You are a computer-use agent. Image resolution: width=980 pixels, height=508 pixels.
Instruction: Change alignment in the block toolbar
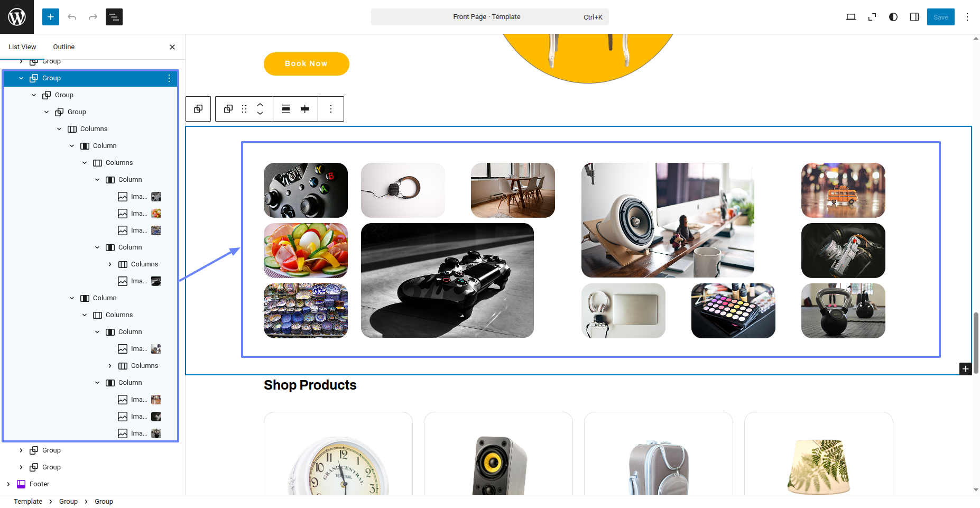(286, 109)
